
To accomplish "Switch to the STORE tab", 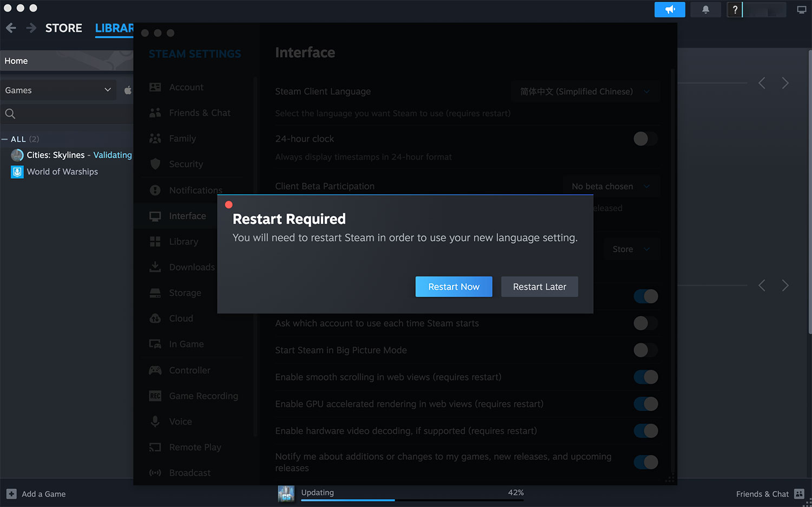I will click(63, 28).
